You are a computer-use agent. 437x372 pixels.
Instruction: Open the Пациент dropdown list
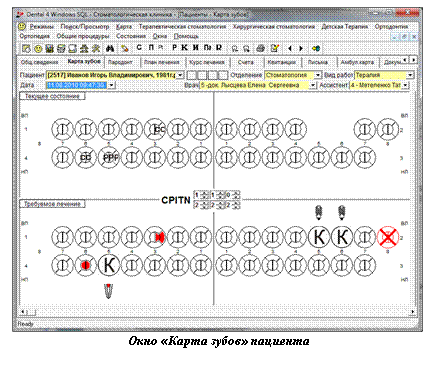click(x=180, y=75)
